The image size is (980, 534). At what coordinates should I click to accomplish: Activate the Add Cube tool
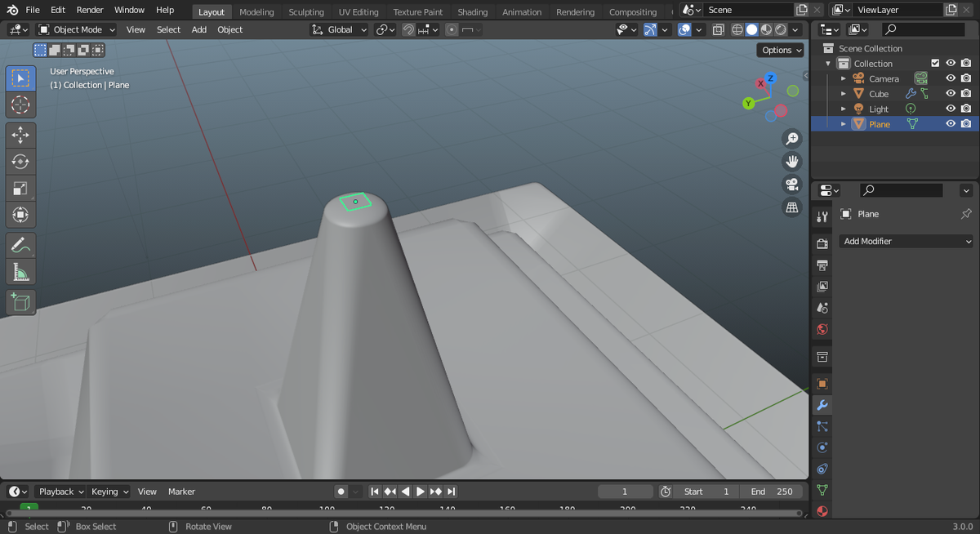coord(20,302)
